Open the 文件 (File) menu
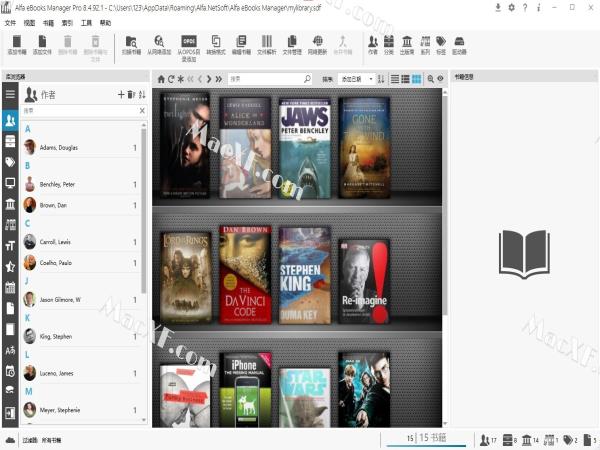600x450 pixels. click(10, 23)
